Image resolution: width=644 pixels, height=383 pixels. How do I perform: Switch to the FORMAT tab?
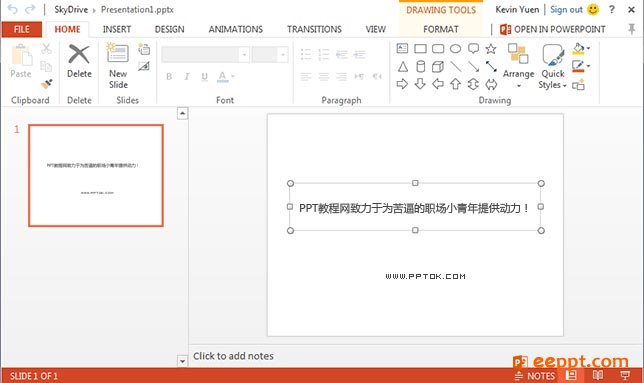441,29
